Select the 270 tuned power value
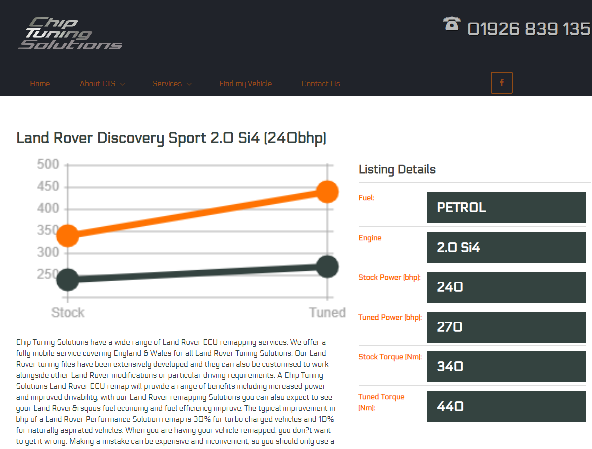 506,327
